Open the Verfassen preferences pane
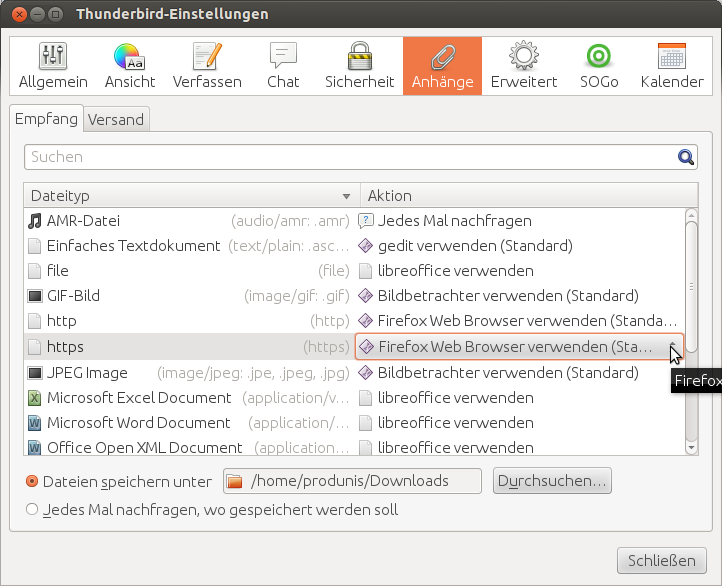This screenshot has height=586, width=722. 207,66
